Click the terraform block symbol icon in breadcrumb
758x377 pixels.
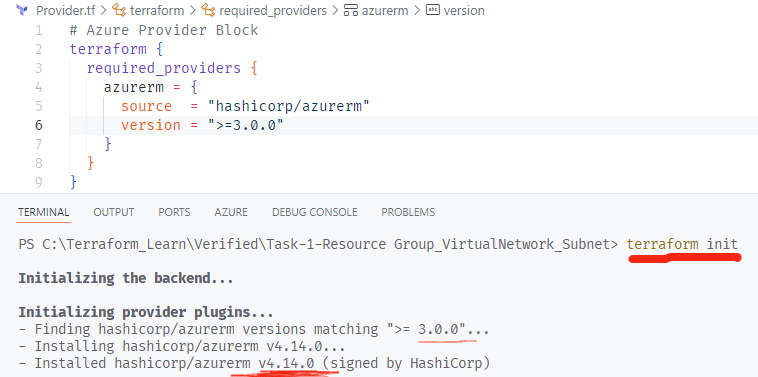[x=119, y=10]
